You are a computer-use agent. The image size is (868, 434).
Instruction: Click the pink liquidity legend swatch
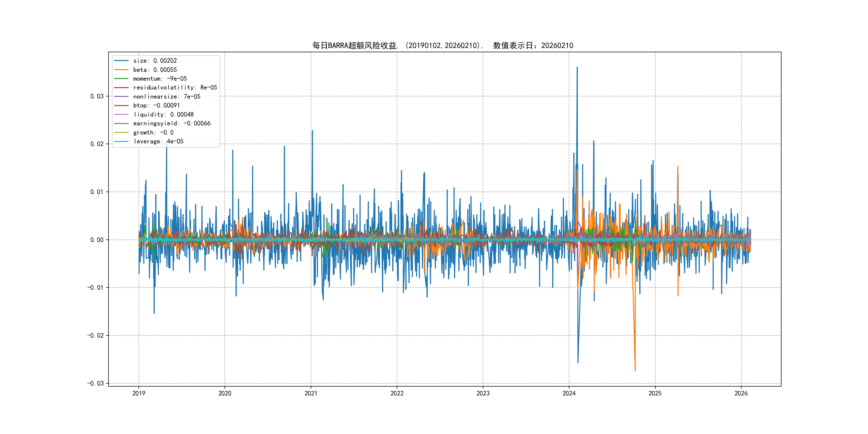pos(121,115)
